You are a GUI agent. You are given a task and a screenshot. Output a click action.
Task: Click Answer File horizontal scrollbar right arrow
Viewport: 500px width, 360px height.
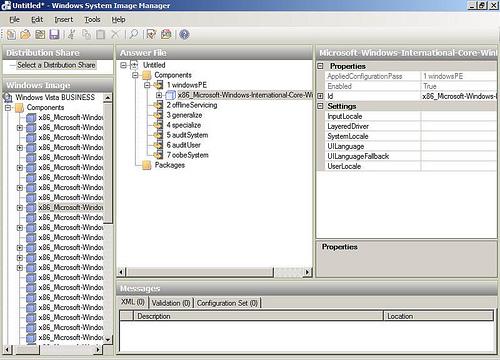307,272
